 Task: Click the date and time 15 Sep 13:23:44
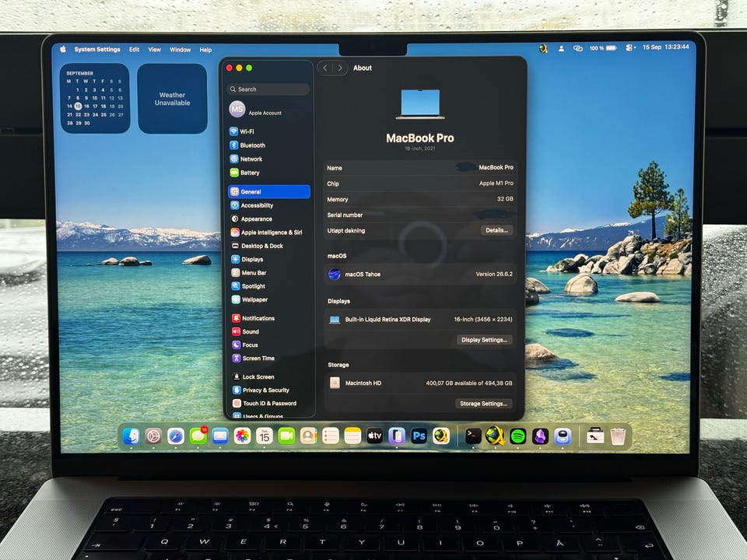pyautogui.click(x=665, y=47)
